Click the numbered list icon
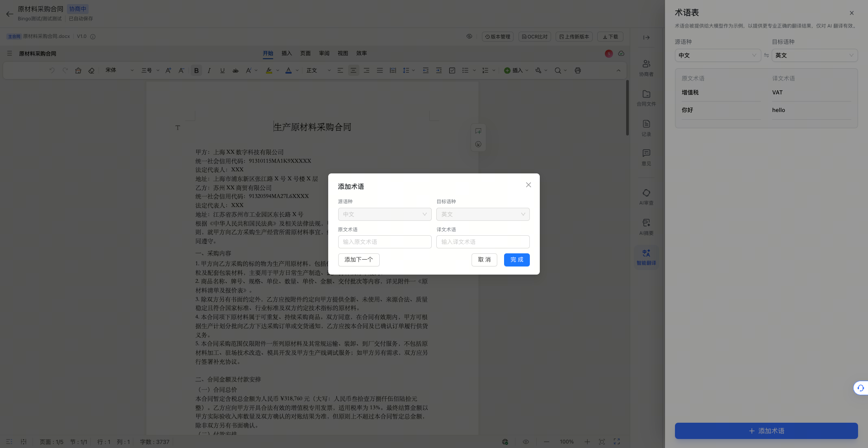868x448 pixels. click(485, 70)
